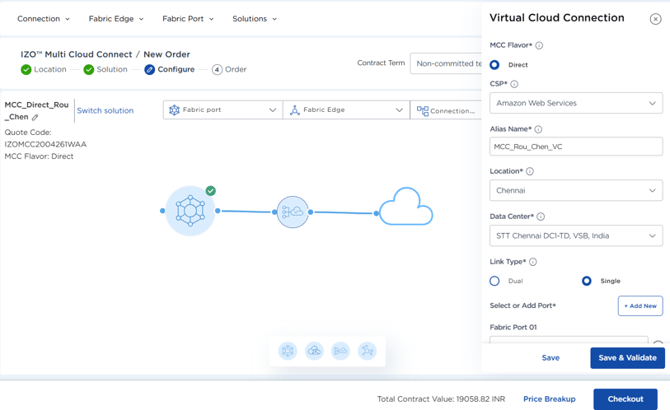Open the info icon next to CSP
The image size is (670, 410).
514,84
